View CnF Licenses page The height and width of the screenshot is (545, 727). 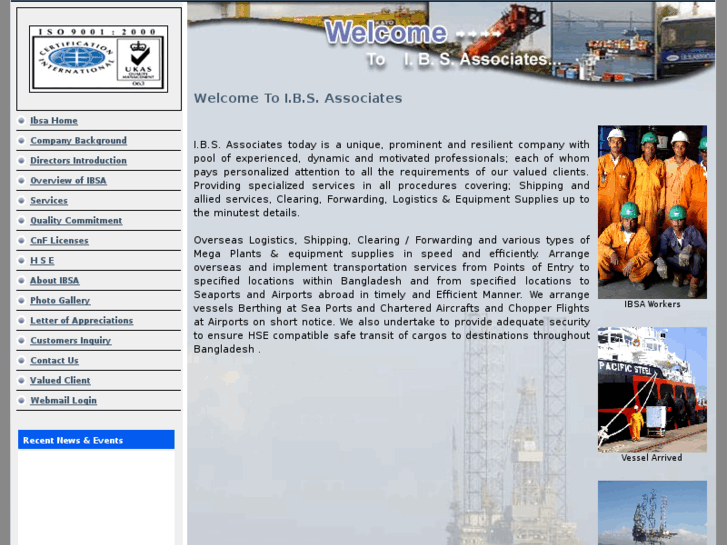tap(59, 240)
